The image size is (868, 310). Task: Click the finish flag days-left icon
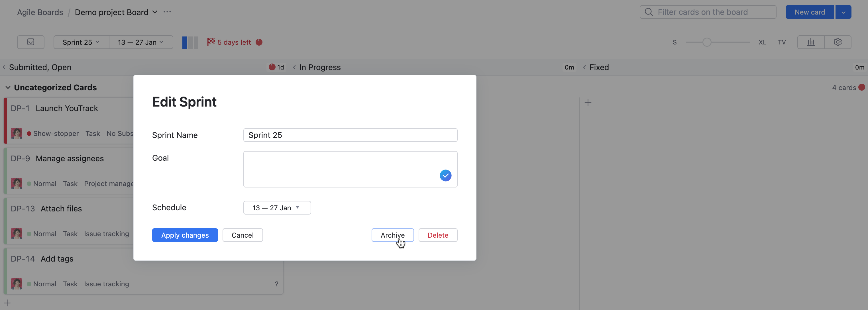[x=211, y=42]
